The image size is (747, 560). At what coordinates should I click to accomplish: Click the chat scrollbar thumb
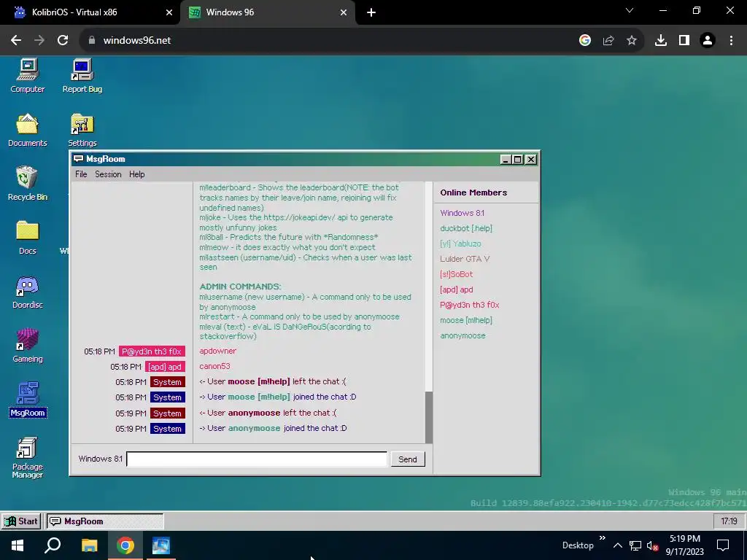click(x=429, y=417)
